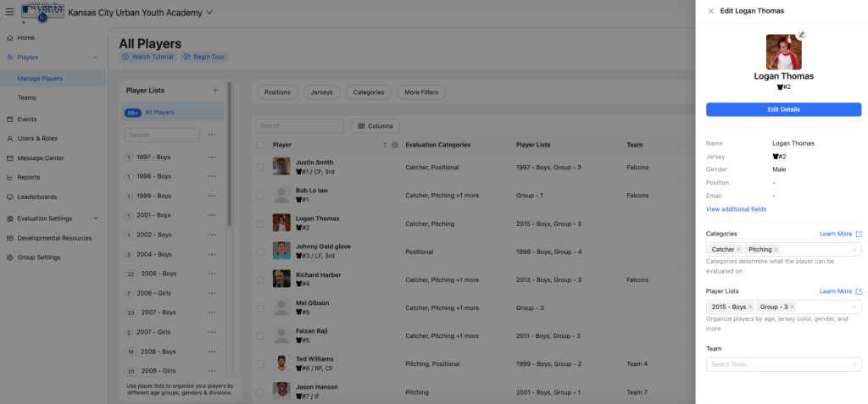Remove the Group - 3 player list tag

pos(792,307)
